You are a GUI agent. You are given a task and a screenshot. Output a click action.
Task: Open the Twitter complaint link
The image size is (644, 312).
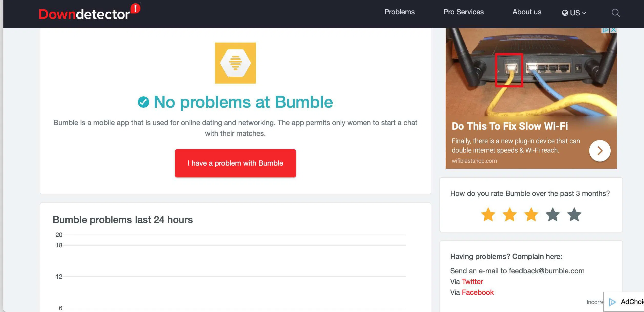(x=472, y=281)
